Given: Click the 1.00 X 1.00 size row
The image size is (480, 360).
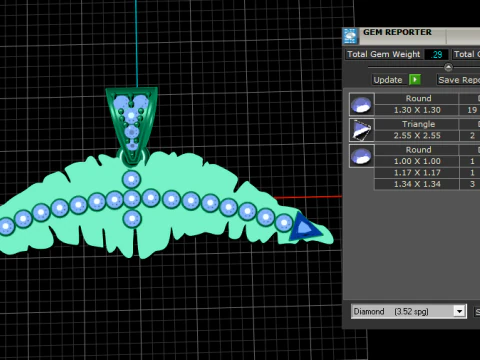Looking at the screenshot, I should (x=417, y=161).
